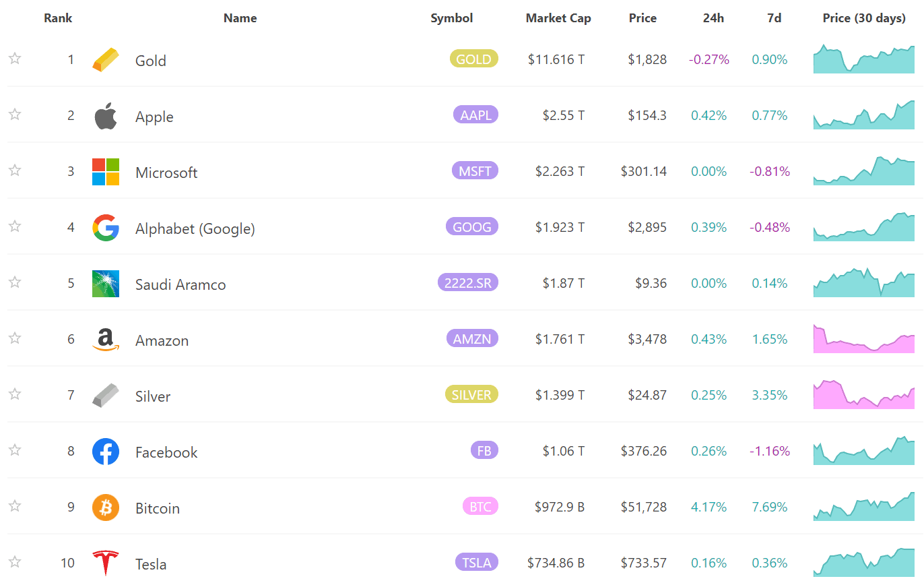Click Facebook's 7d change -1.16%
This screenshot has height=585, width=924.
pos(770,451)
